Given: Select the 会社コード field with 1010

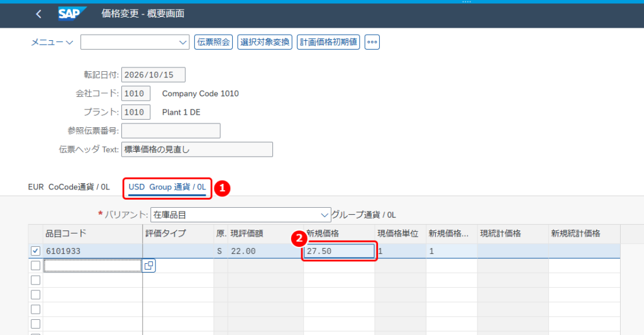Looking at the screenshot, I should point(136,93).
